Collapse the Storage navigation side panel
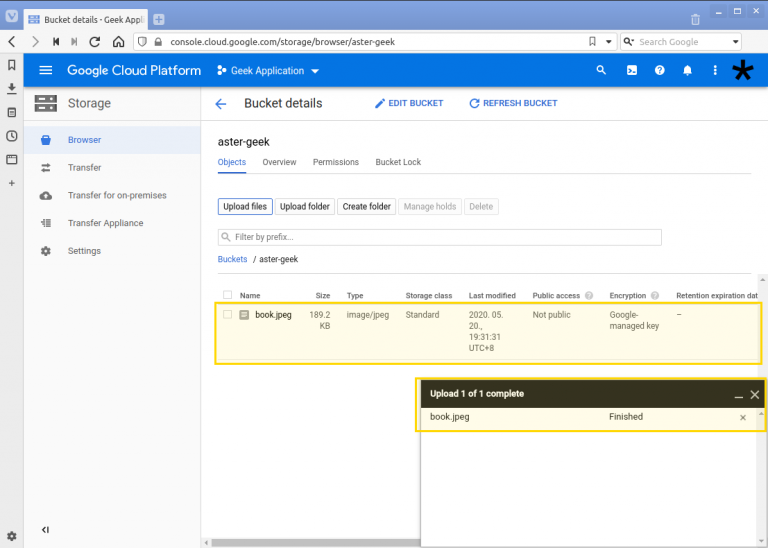 click(x=46, y=529)
